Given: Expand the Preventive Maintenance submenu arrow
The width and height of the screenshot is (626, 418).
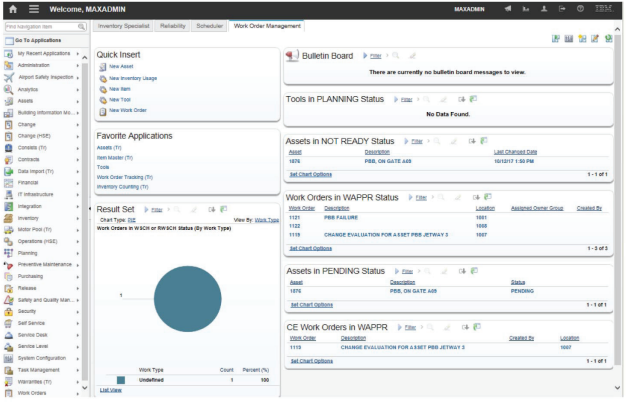Looking at the screenshot, I should coord(77,265).
